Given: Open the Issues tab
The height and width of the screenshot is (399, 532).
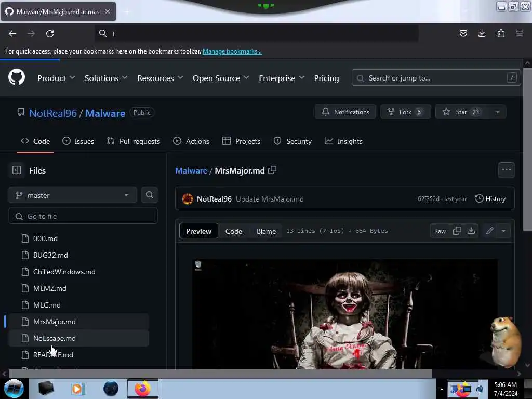Looking at the screenshot, I should (78, 141).
